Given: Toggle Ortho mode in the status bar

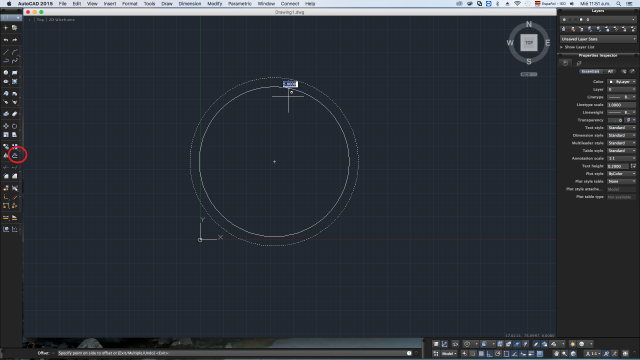Looking at the screenshot, I should click(489, 353).
